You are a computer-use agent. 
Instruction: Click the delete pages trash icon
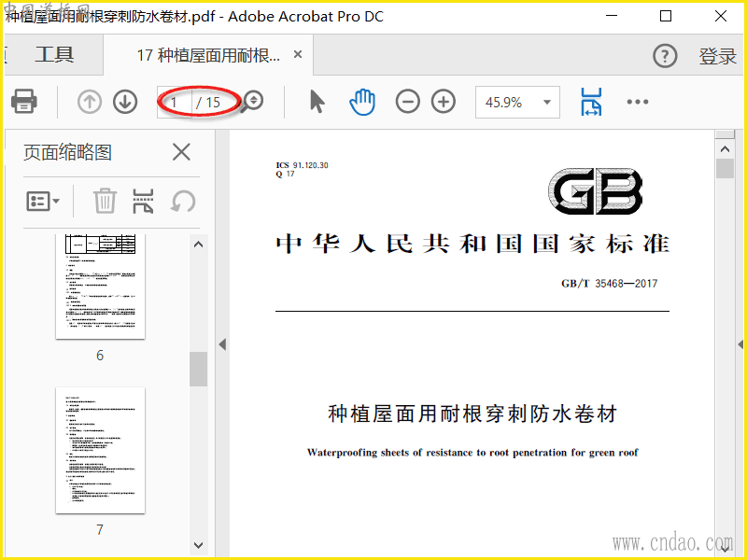[105, 201]
